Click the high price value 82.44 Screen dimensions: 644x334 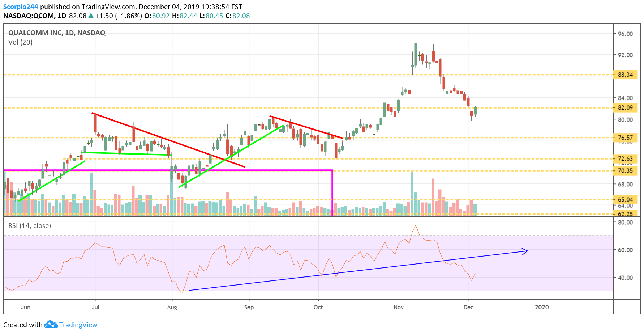[188, 16]
